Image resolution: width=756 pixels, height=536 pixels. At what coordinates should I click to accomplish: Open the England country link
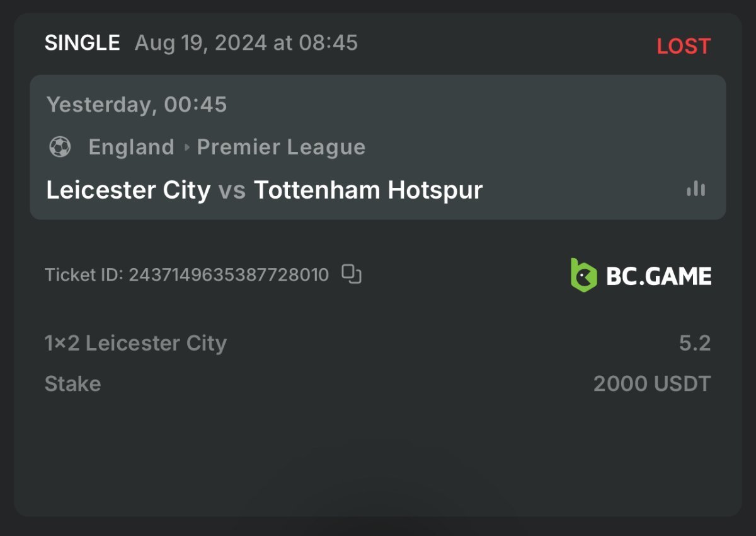[x=131, y=147]
